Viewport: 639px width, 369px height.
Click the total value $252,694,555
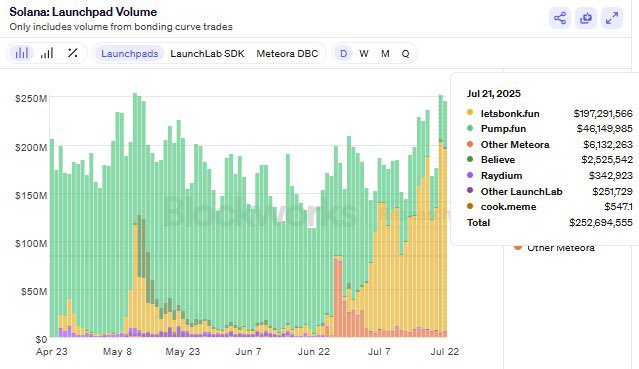(x=601, y=223)
